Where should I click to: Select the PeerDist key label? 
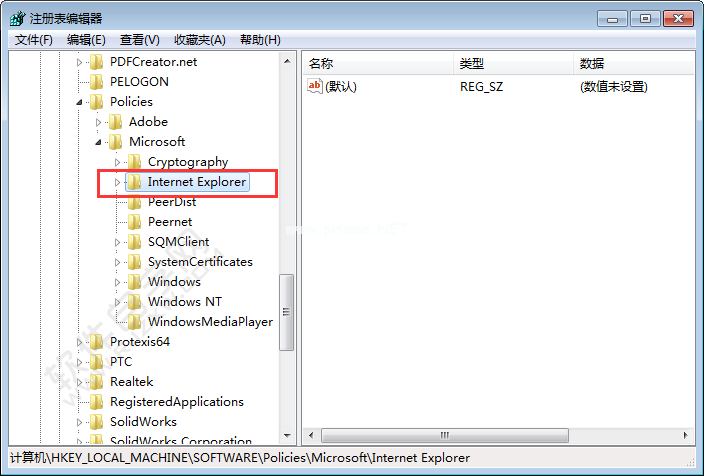pos(172,202)
